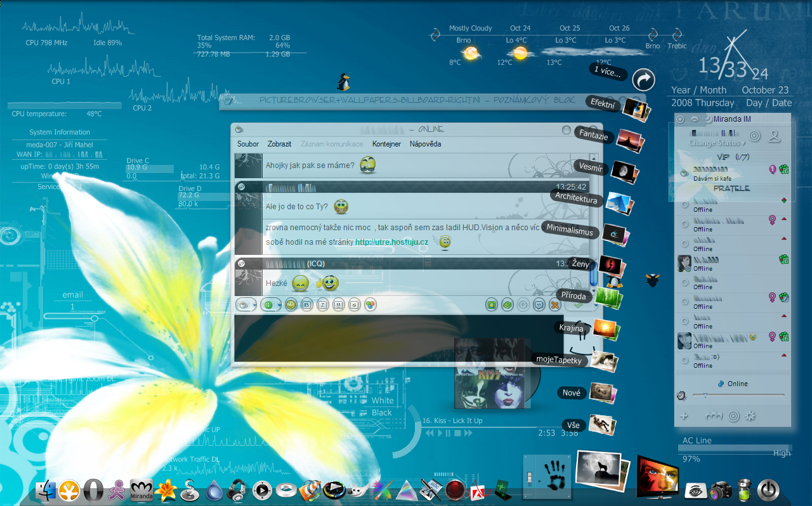Image resolution: width=812 pixels, height=506 pixels.
Task: Open the green heartbeat monitor dock icon
Action: (503, 490)
